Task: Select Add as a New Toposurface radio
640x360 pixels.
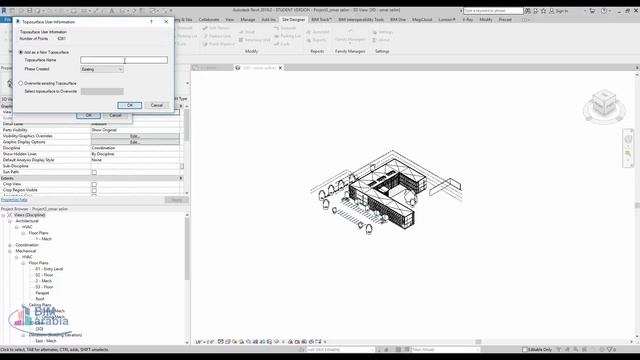Action: [x=21, y=52]
